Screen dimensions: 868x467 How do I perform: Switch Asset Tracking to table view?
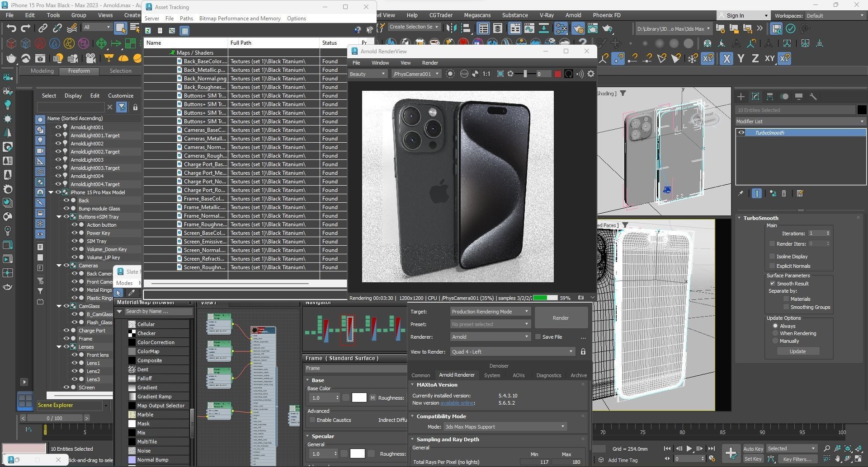point(184,31)
